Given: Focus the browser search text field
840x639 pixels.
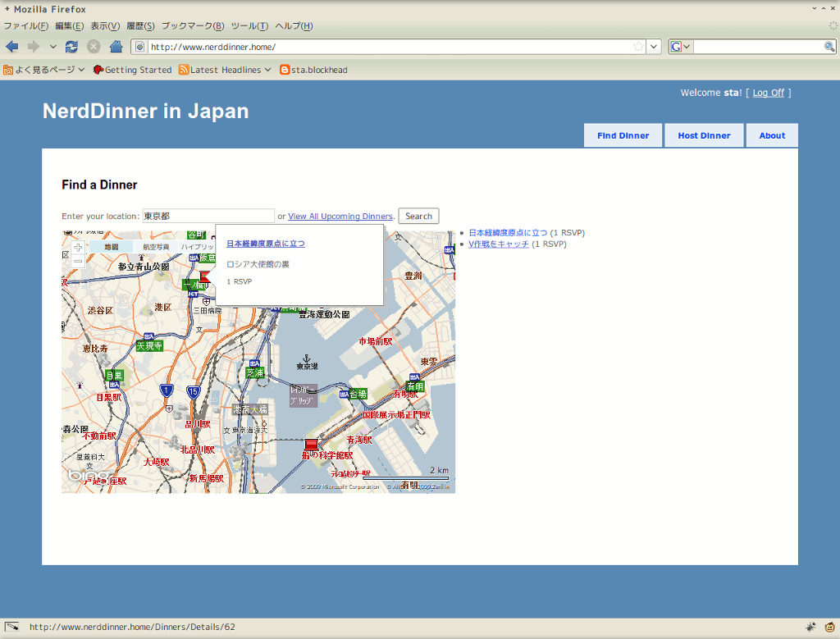Looking at the screenshot, I should (758, 47).
